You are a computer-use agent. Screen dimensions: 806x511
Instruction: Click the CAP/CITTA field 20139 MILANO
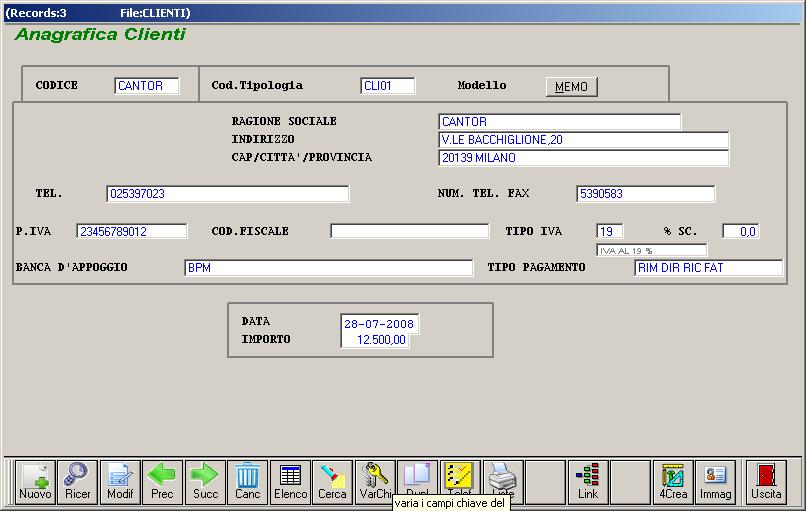click(584, 158)
